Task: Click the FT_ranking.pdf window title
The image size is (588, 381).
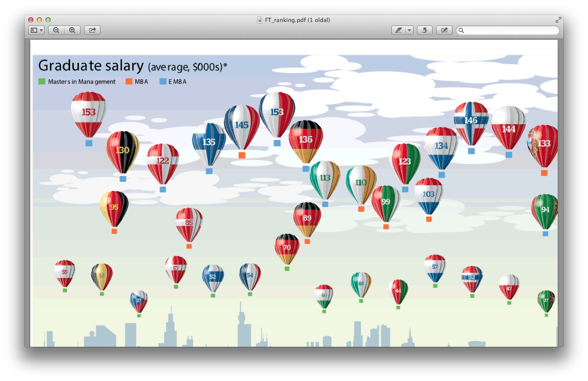Action: tap(297, 20)
